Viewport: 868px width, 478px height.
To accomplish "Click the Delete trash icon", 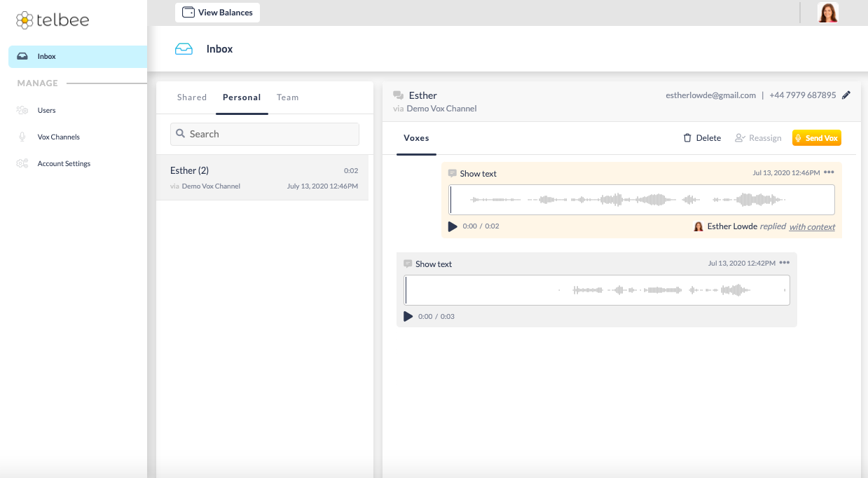I will coord(687,138).
